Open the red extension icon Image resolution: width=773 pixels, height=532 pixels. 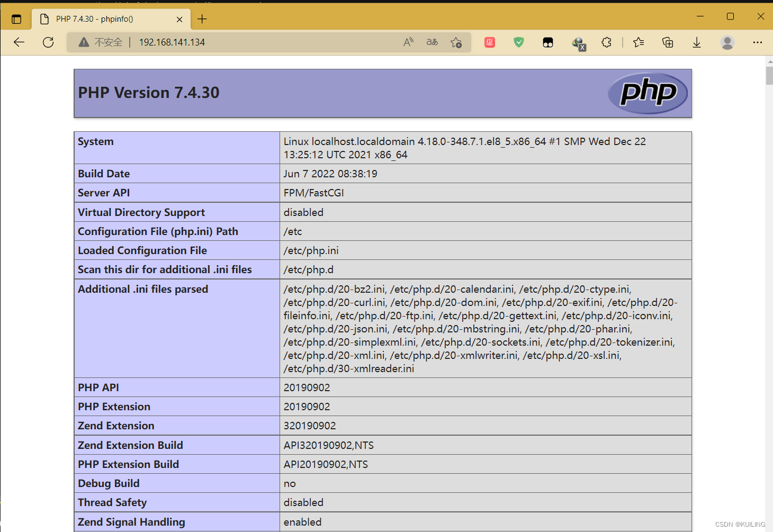tap(490, 42)
